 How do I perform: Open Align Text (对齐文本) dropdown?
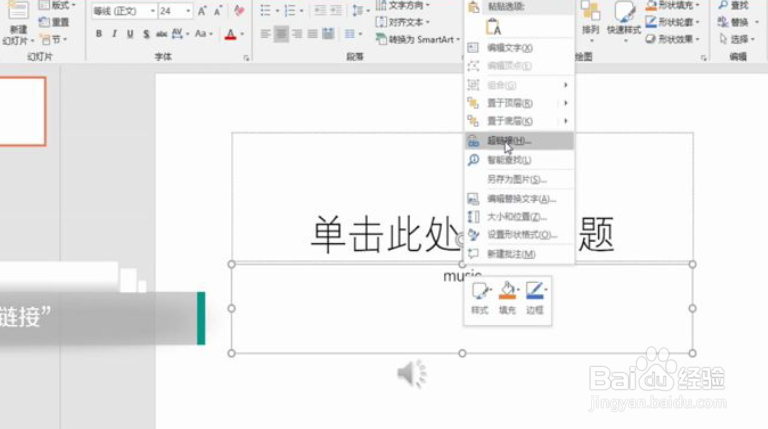pyautogui.click(x=403, y=22)
